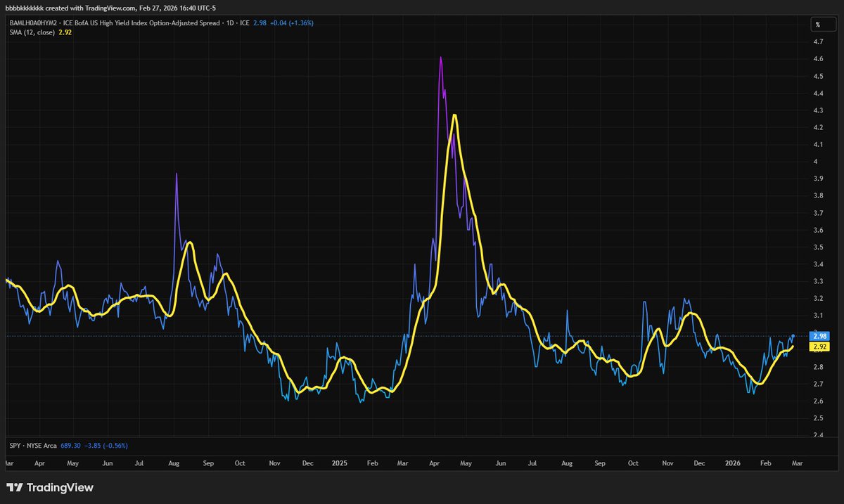844x504 pixels.
Task: Click the 4.5 price scale label
Action: point(818,77)
